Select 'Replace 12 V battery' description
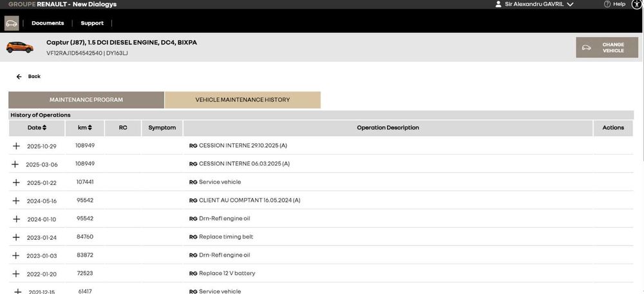Viewport: 644px width, 294px height. (x=227, y=273)
